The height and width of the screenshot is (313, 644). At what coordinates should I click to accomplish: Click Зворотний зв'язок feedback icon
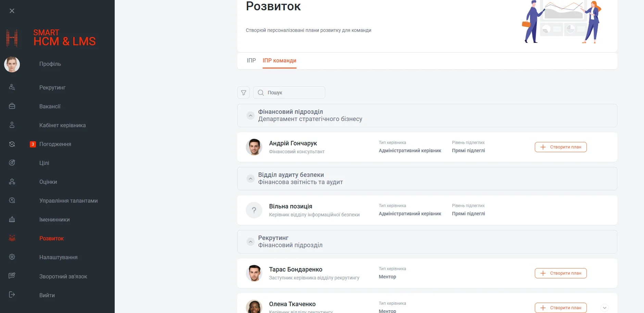click(12, 276)
